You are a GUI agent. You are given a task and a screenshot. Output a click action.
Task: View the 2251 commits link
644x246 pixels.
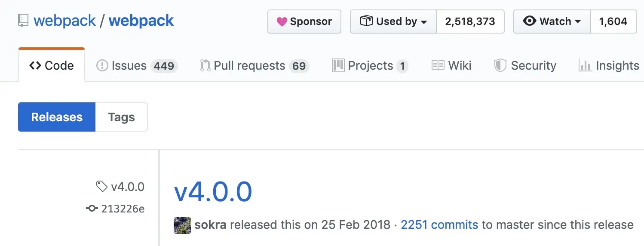pyautogui.click(x=439, y=224)
